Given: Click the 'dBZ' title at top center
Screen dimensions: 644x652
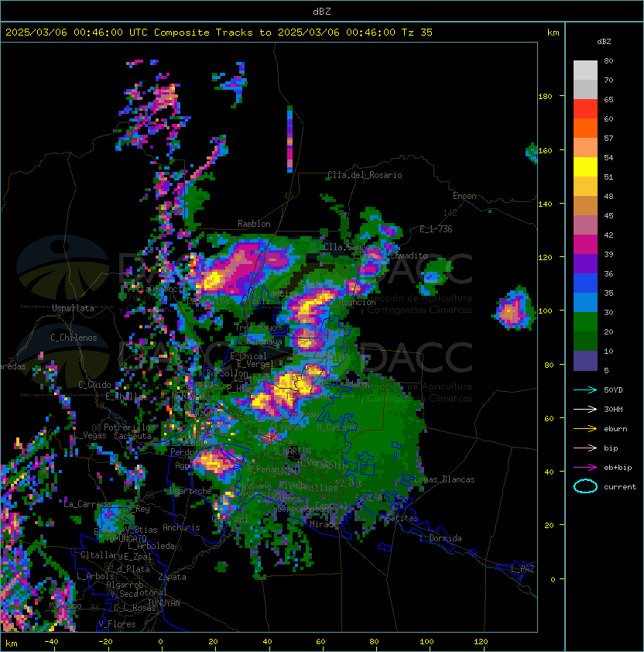Looking at the screenshot, I should [322, 11].
